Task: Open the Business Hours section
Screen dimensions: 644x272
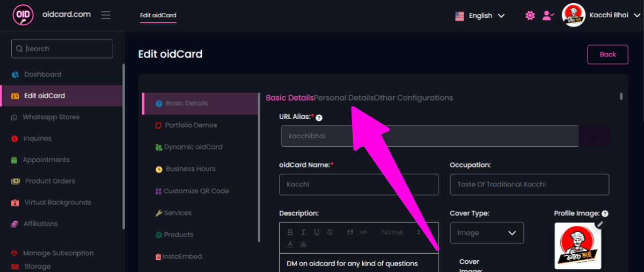Action: pyautogui.click(x=190, y=169)
